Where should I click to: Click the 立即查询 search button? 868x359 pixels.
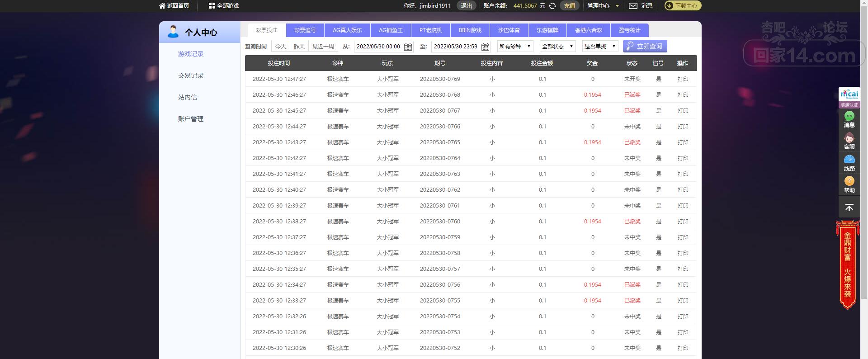(645, 46)
